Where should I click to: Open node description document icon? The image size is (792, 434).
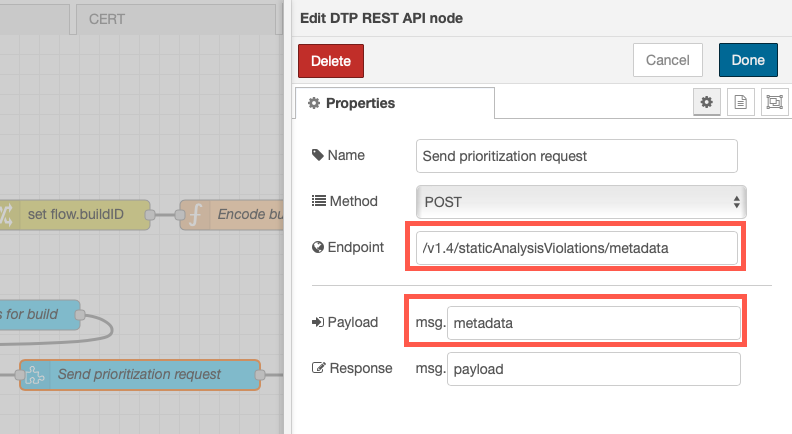coord(740,102)
